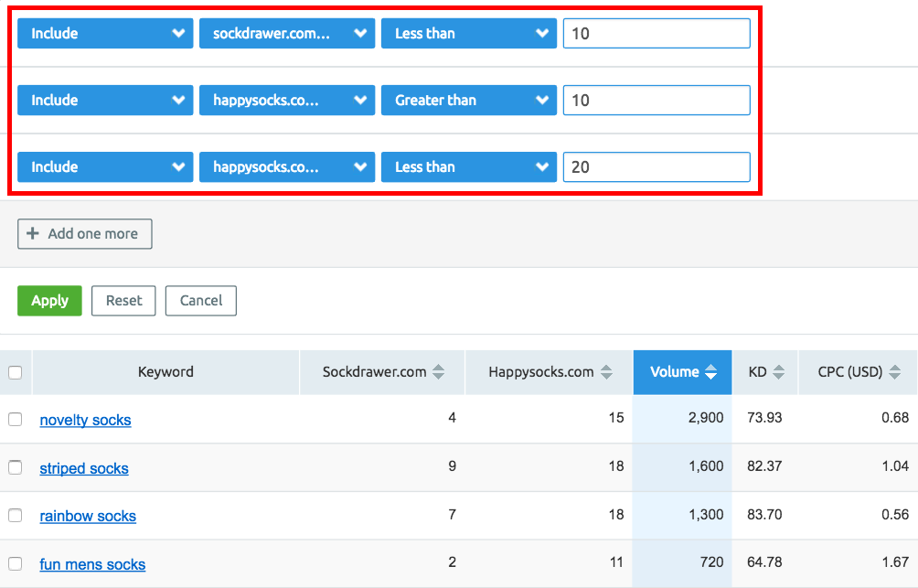The width and height of the screenshot is (918, 588).
Task: Open the Include dropdown in the value 20 row
Action: tap(105, 167)
